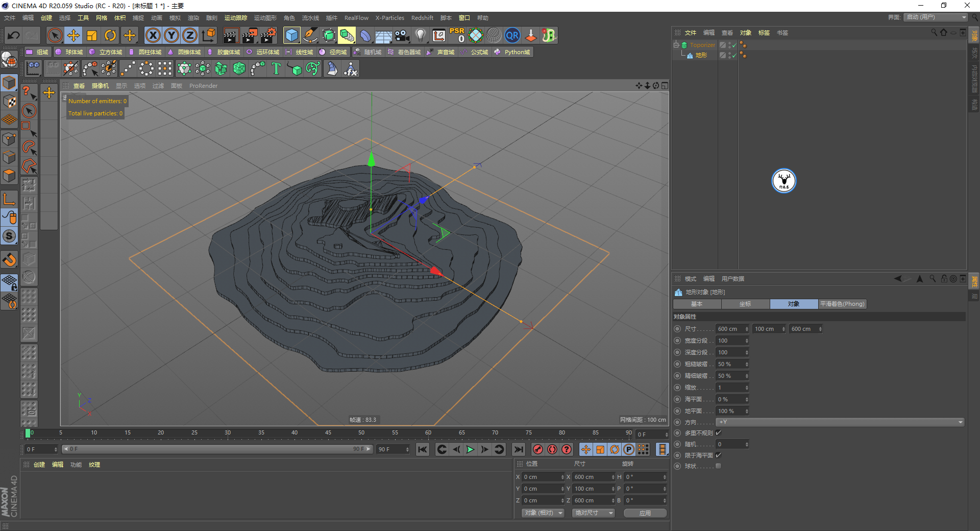Click the Undo arrow icon

tap(14, 35)
